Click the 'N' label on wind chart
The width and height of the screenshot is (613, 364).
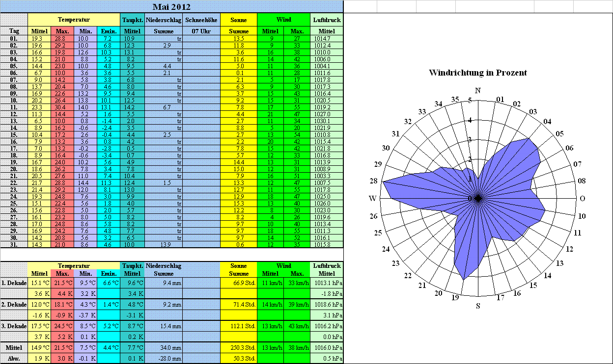click(478, 90)
